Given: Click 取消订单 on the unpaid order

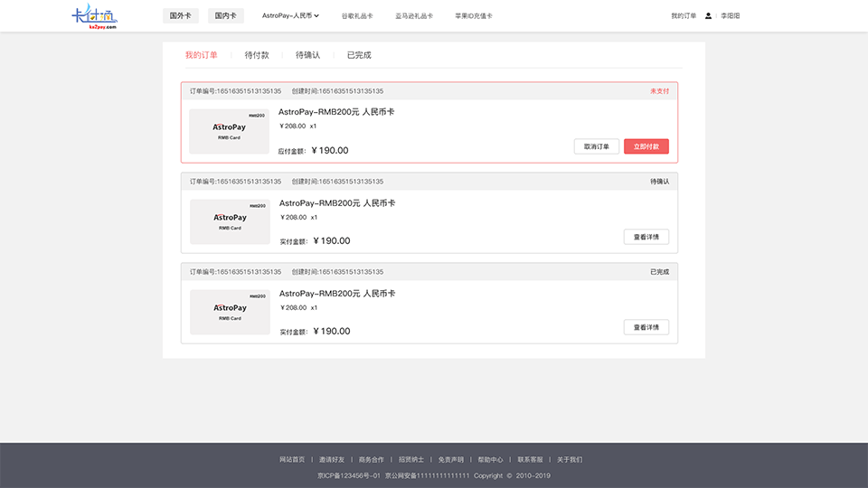Looking at the screenshot, I should coord(597,146).
